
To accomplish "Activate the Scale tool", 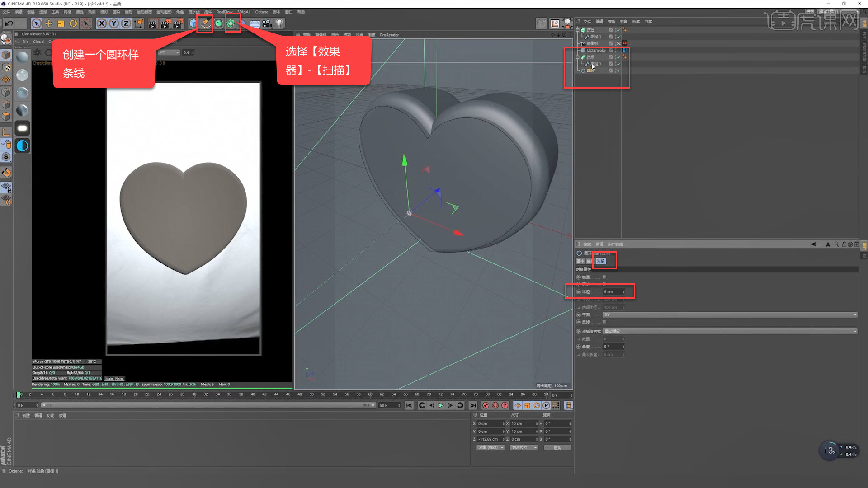I will coord(61,23).
